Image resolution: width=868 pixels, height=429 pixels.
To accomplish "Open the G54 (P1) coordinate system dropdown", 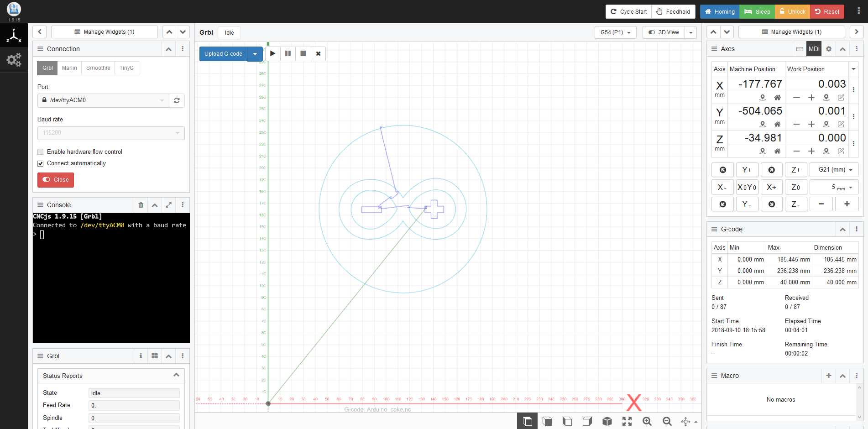I will [x=615, y=32].
